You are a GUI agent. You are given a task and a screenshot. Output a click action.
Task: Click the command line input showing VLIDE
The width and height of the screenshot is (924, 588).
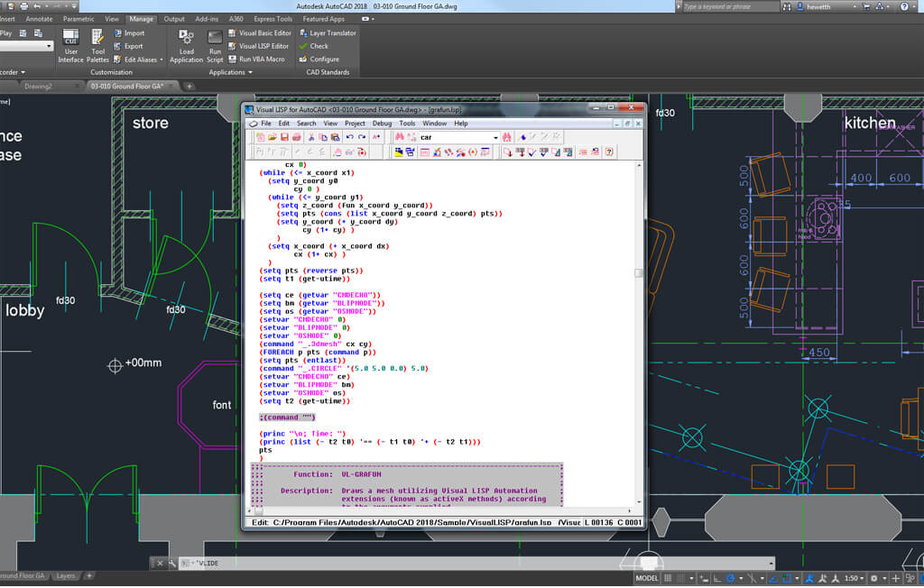tap(477, 564)
